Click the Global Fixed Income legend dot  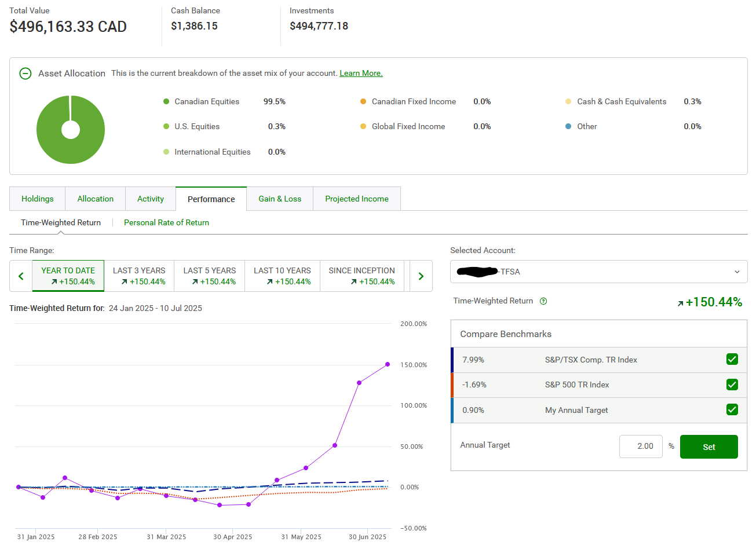click(363, 126)
